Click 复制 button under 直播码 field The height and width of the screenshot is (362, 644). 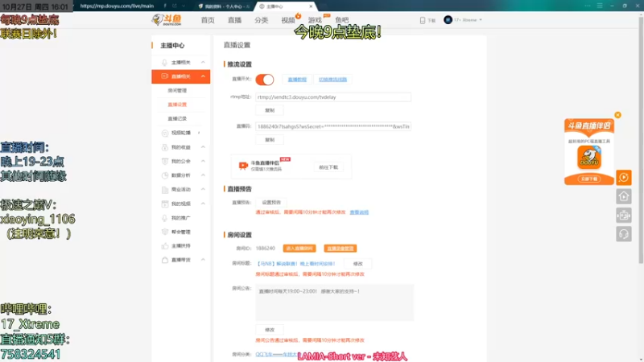pos(270,140)
